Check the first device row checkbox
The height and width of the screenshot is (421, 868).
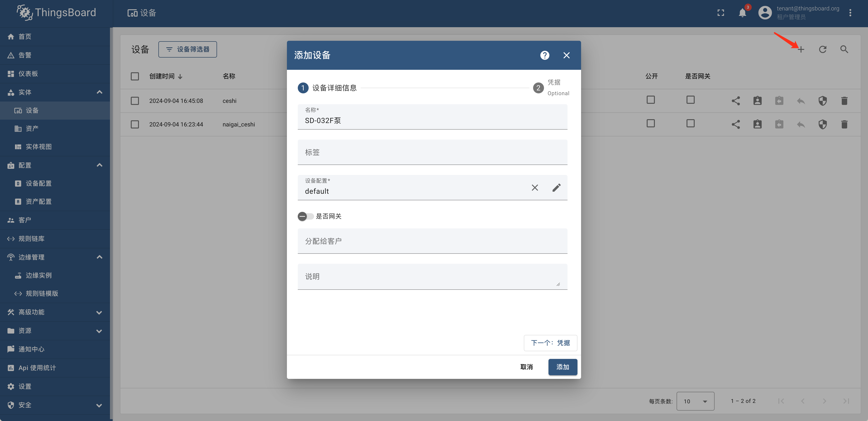(x=135, y=100)
